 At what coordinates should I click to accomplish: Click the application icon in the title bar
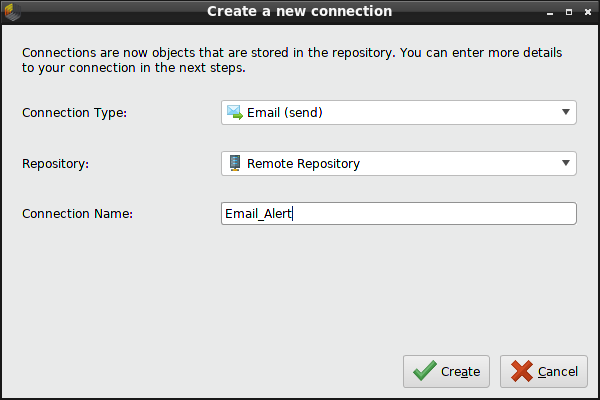(13, 12)
